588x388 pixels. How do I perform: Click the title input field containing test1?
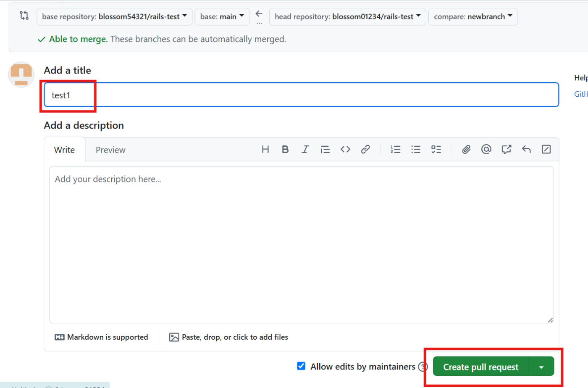(x=301, y=95)
